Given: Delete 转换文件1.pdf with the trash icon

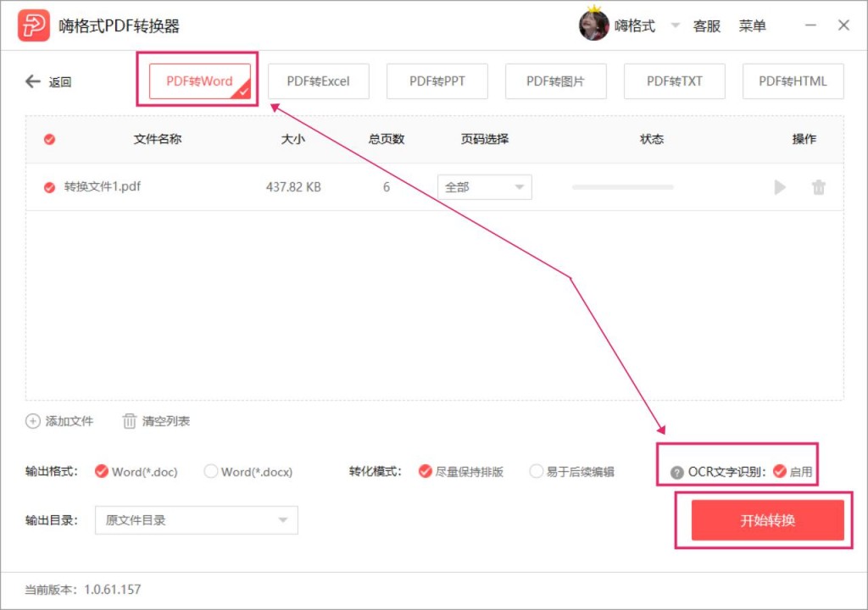Looking at the screenshot, I should (x=818, y=187).
